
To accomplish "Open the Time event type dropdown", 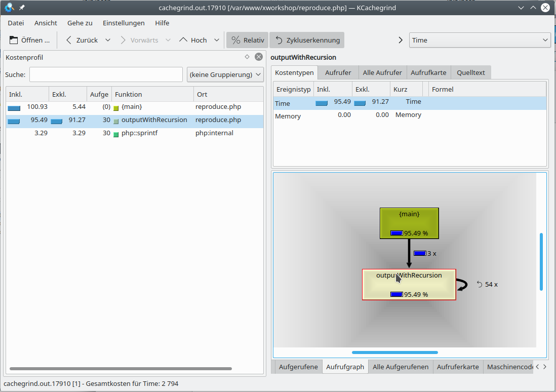I will pyautogui.click(x=479, y=40).
